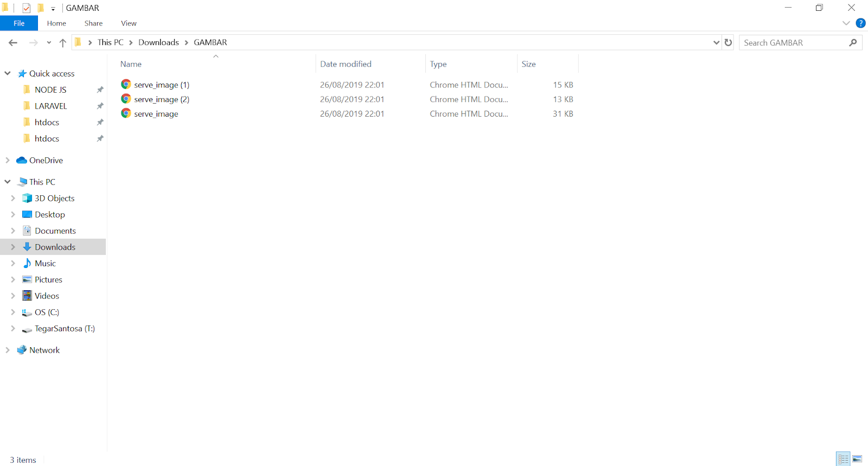Sort files by the Name column header
Image resolution: width=868 pixels, height=466 pixels.
131,64
